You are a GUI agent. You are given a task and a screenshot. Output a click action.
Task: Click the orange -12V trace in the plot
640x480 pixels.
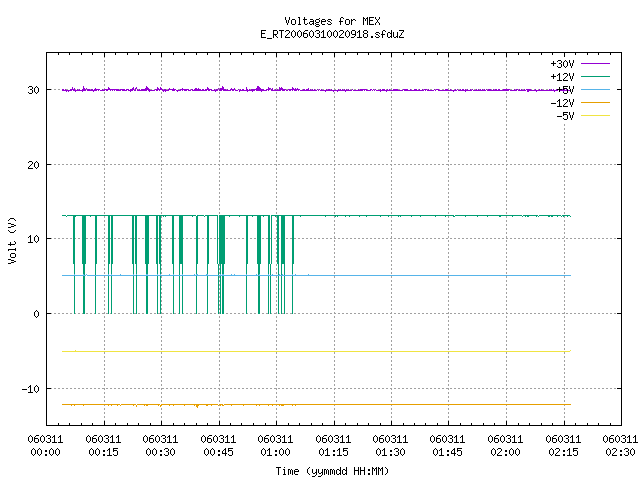coord(316,404)
